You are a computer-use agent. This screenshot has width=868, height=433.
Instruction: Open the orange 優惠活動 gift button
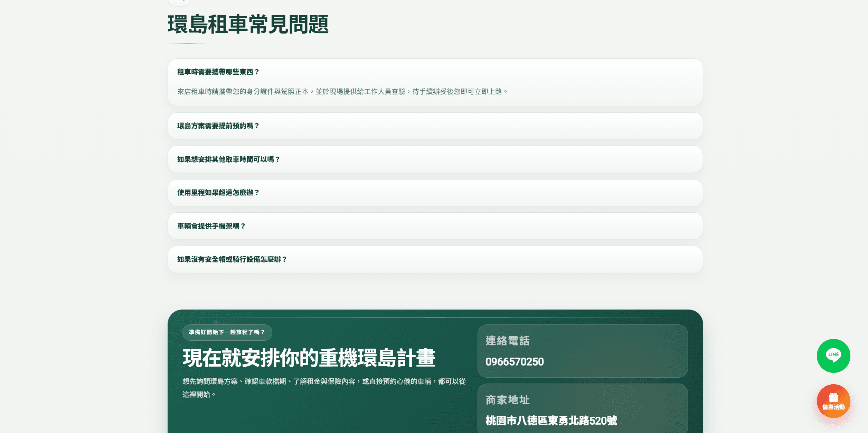coord(833,401)
